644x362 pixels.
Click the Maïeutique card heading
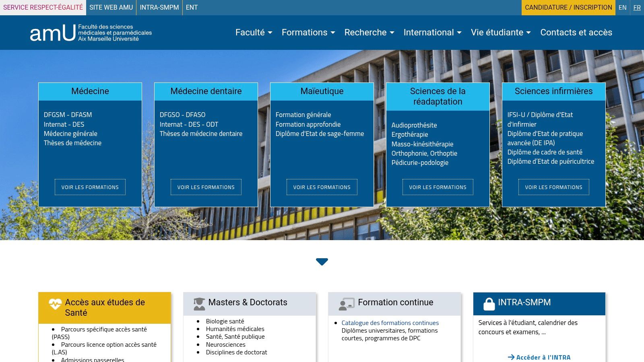(322, 91)
